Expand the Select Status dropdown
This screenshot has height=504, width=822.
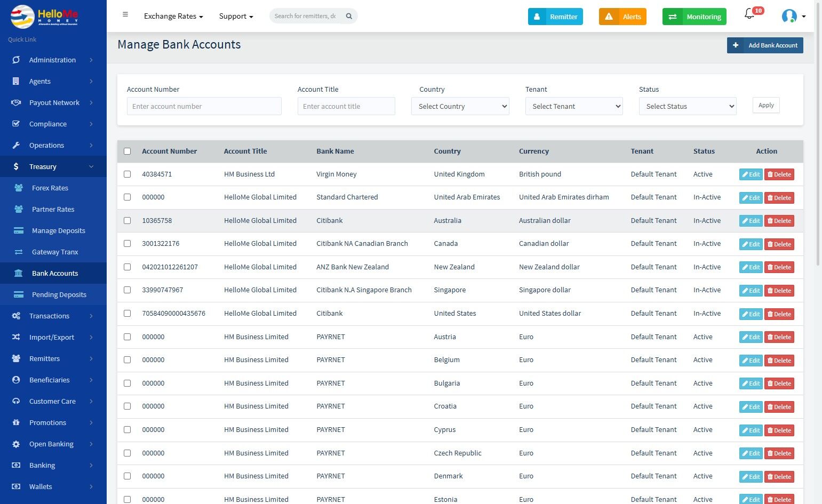click(688, 106)
